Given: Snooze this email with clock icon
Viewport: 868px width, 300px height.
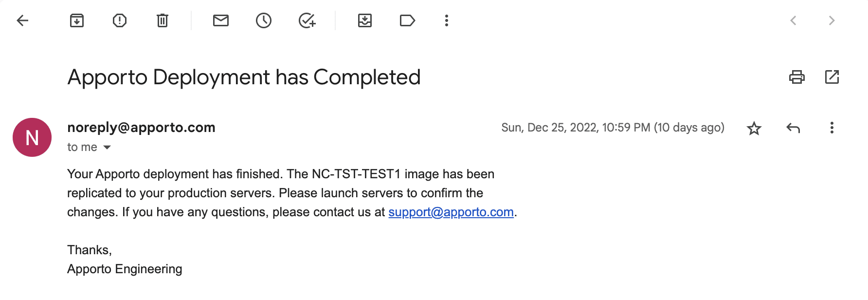Looking at the screenshot, I should [264, 20].
